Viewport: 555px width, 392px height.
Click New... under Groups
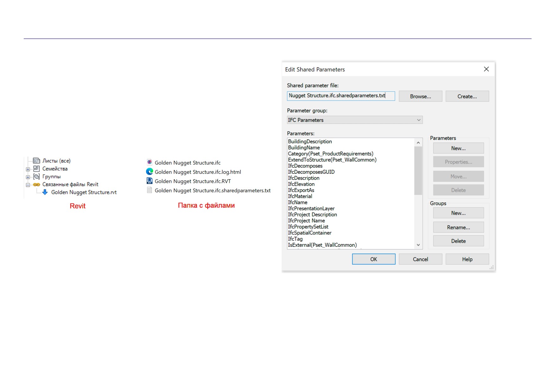tap(458, 213)
